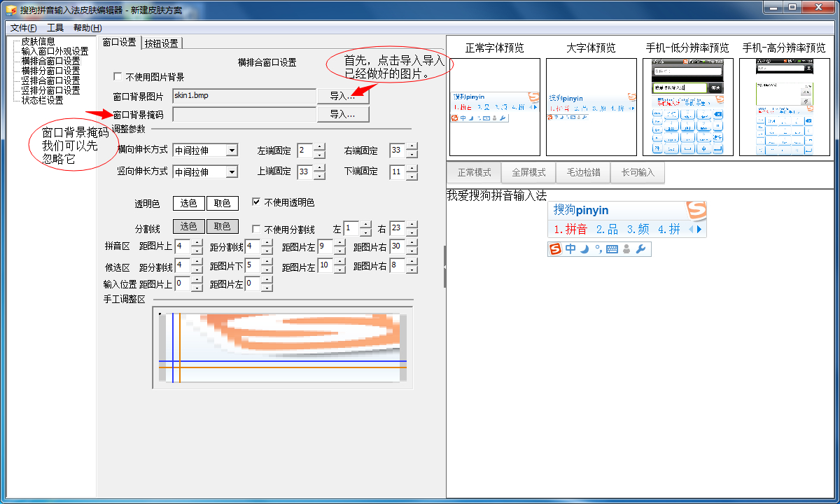Uncheck the 不使用透明色 checkbox
The image size is (840, 504).
[x=256, y=202]
